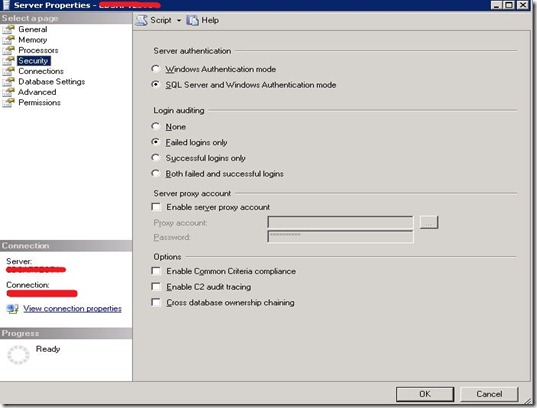
Task: Open Help via its book icon
Action: click(192, 21)
